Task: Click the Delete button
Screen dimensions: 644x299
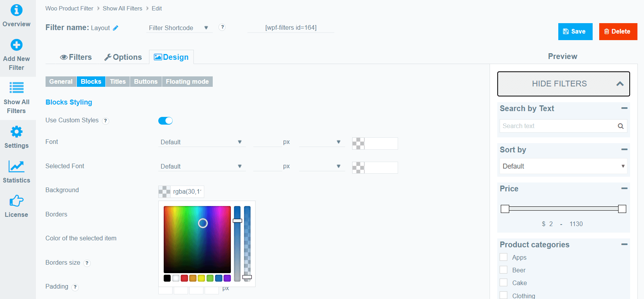Action: pos(618,32)
